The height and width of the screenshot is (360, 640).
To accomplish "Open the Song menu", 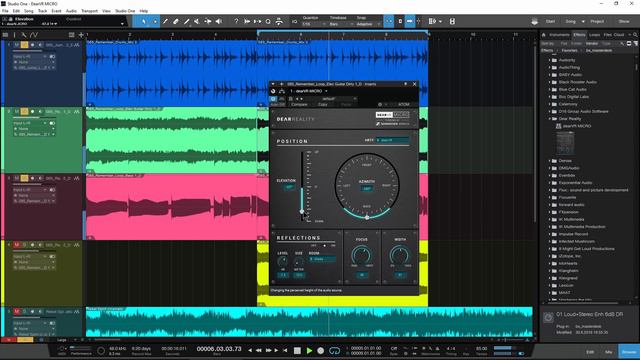I will coord(29,11).
